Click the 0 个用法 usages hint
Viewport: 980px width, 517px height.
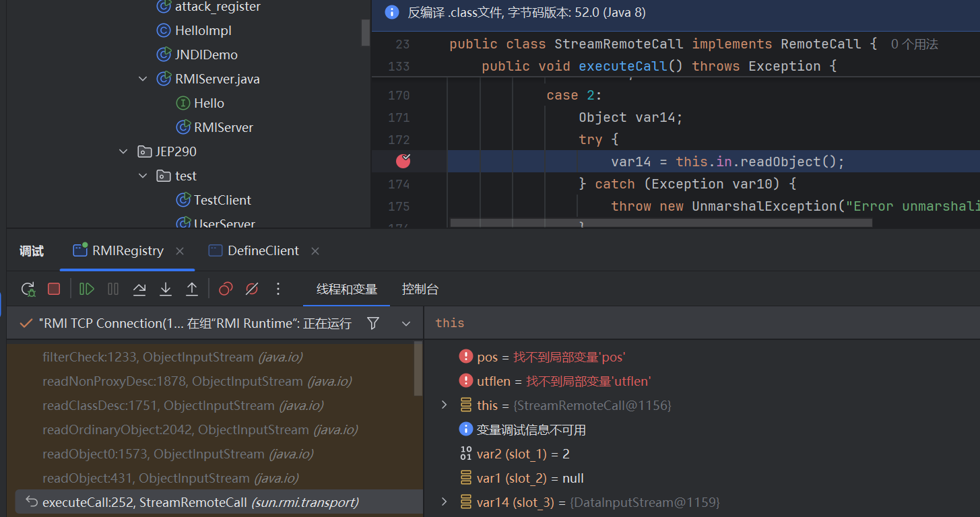tap(915, 44)
